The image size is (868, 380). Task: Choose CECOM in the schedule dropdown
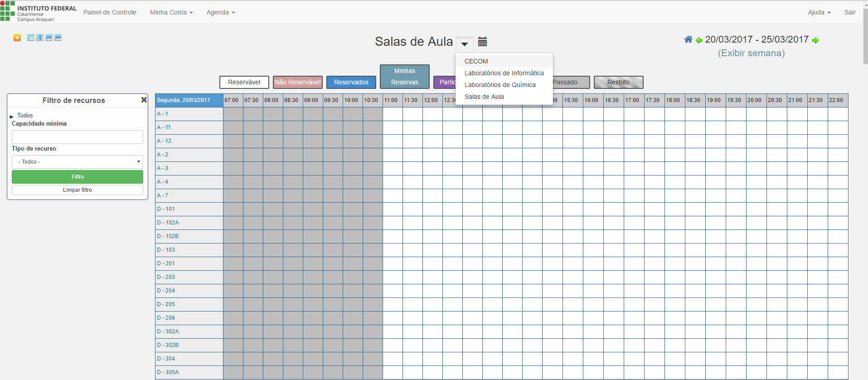pyautogui.click(x=476, y=61)
